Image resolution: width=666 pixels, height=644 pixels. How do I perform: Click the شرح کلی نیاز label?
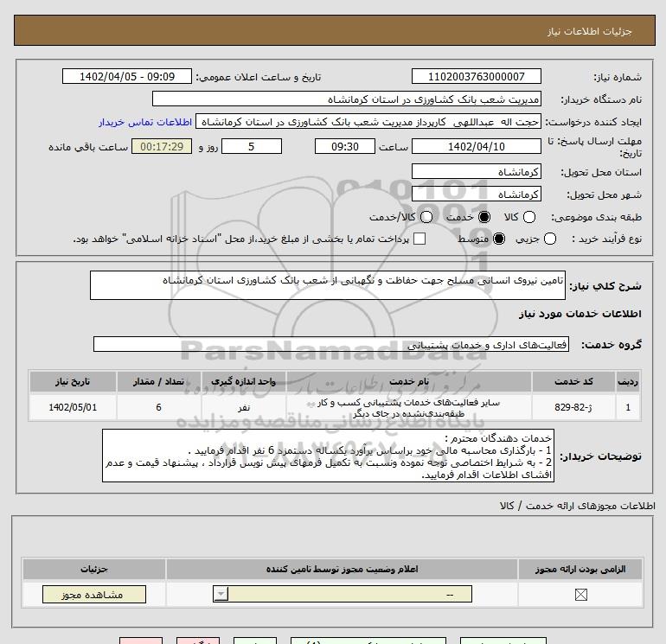pyautogui.click(x=605, y=286)
